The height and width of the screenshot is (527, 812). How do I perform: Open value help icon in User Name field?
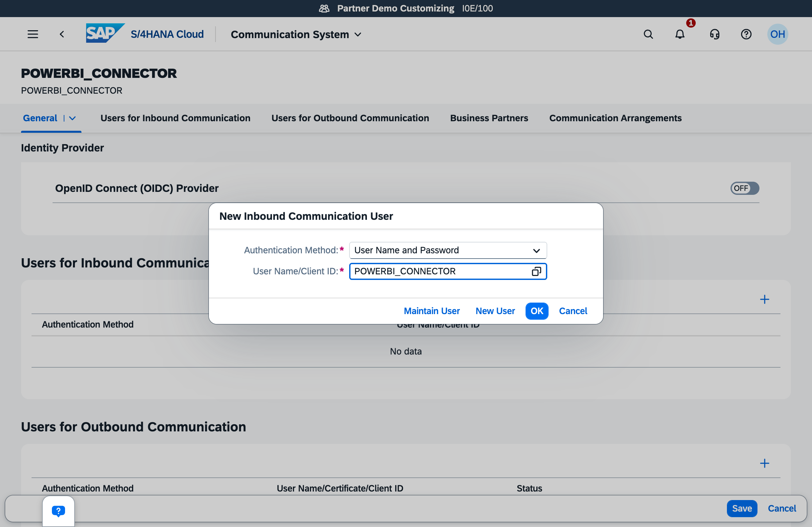pyautogui.click(x=536, y=271)
